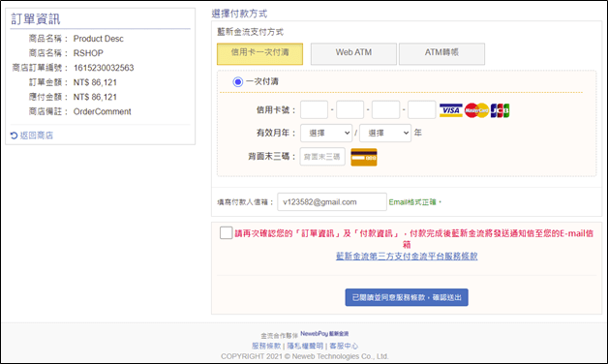
Task: Switch to Web ATM payment tab
Action: pos(353,53)
